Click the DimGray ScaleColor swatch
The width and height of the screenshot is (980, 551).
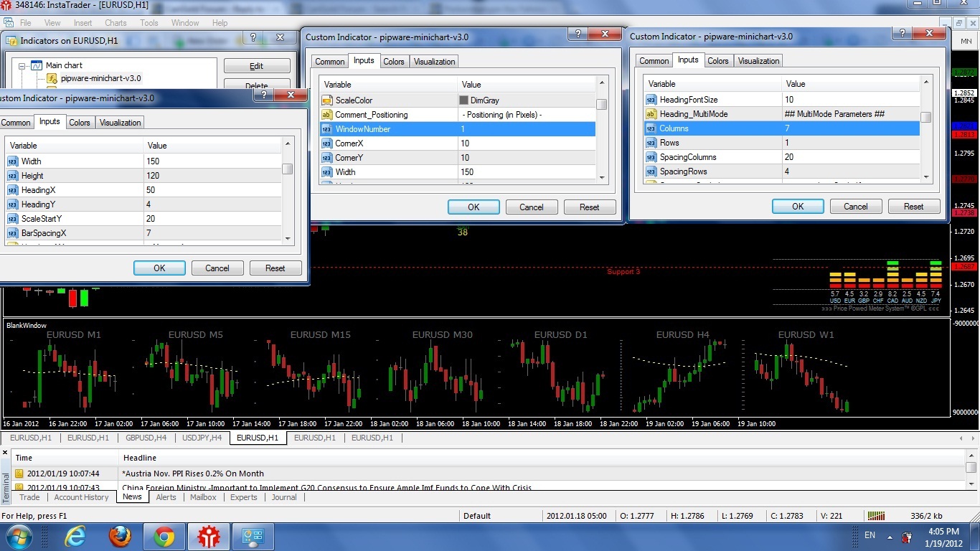[x=463, y=100]
